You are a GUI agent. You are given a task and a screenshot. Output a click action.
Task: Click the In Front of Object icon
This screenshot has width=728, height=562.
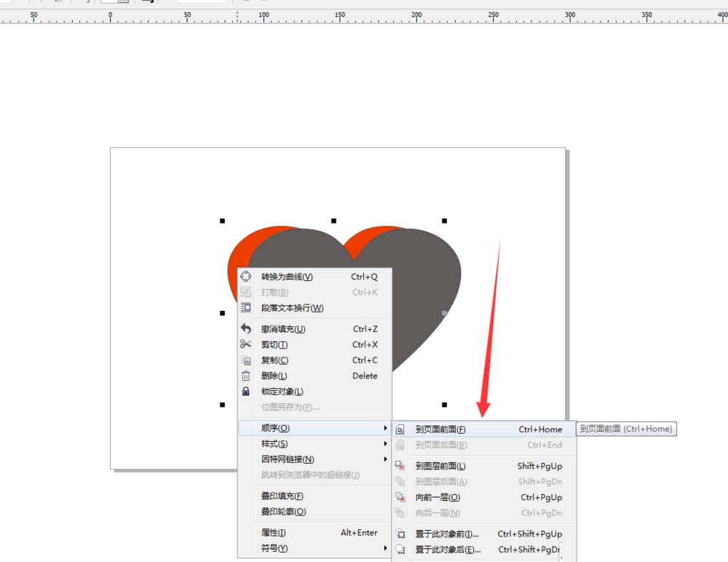pos(400,534)
